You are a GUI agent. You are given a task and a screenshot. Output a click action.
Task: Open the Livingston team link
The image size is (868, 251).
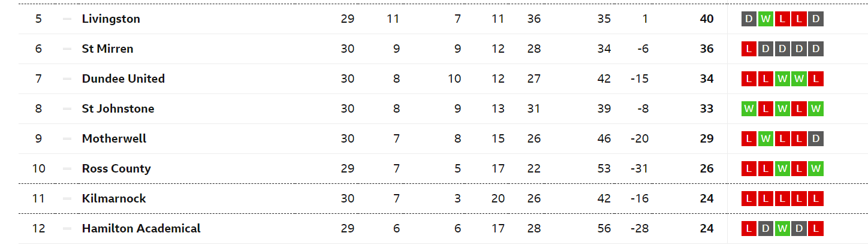pos(111,19)
